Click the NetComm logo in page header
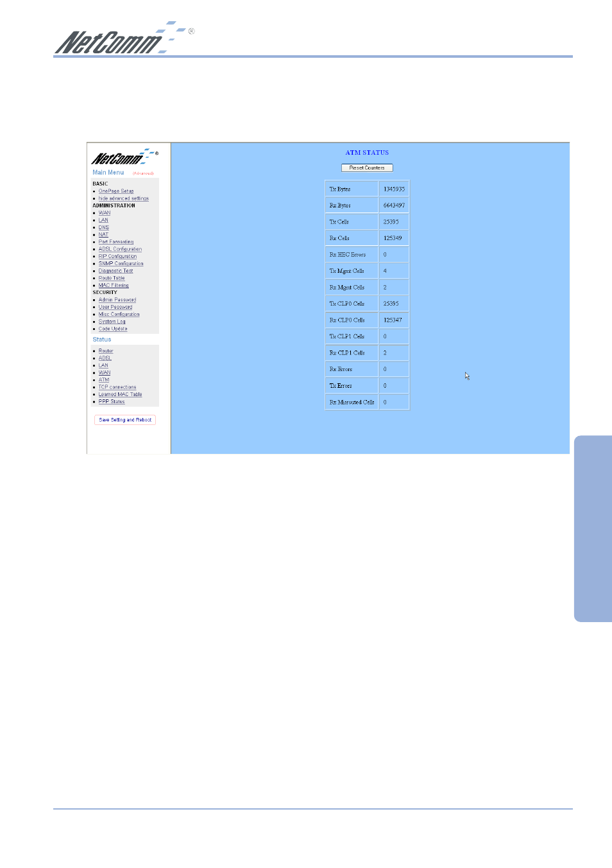Viewport: 612px width, 868px height. (x=124, y=37)
